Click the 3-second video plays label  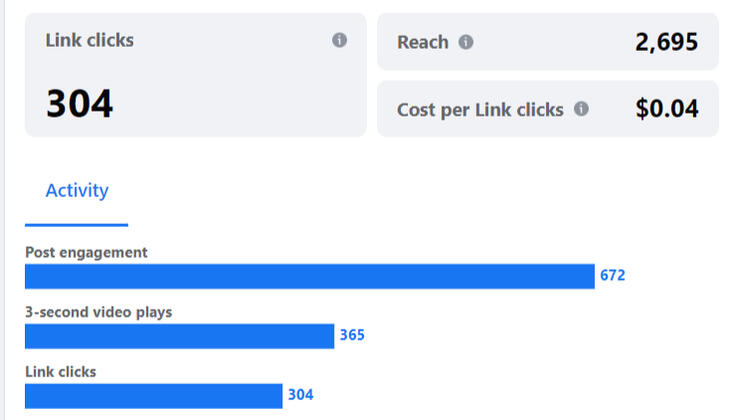click(98, 312)
